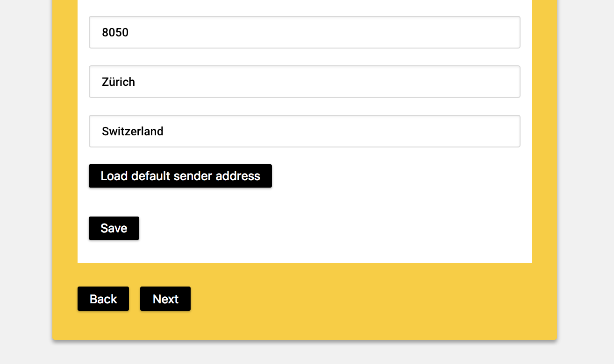Select the postal code field showing 8050
This screenshot has height=364, width=614.
click(x=304, y=32)
